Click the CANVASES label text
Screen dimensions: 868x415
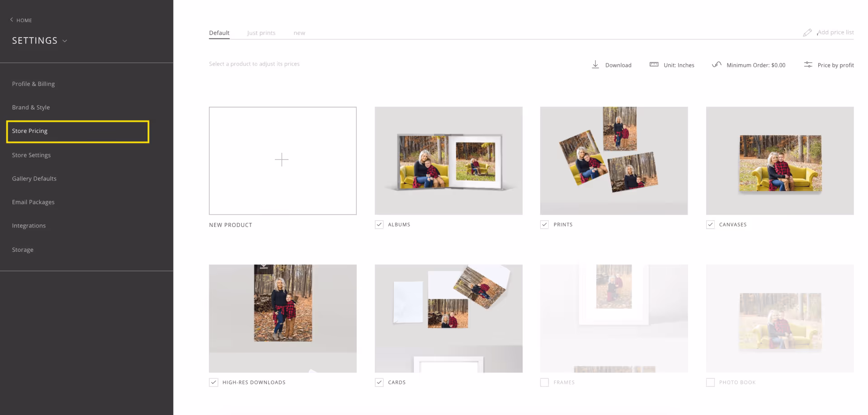pyautogui.click(x=733, y=225)
